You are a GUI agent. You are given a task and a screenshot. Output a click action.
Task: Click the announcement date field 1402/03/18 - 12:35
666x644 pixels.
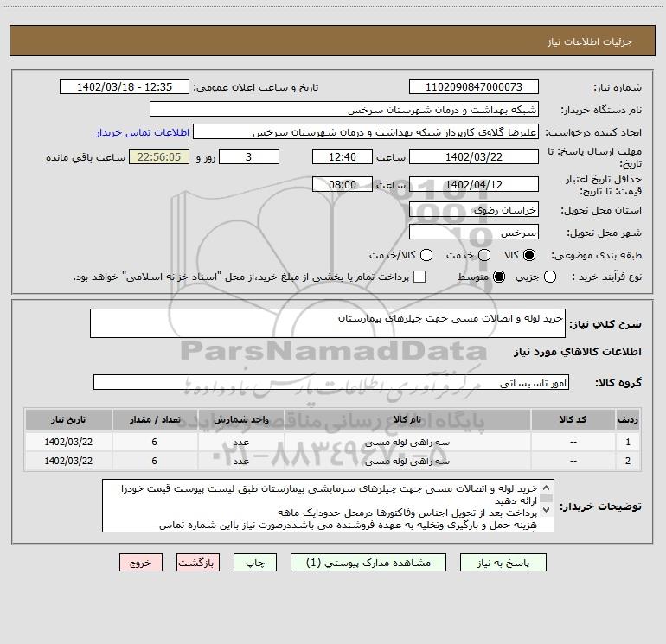125,87
